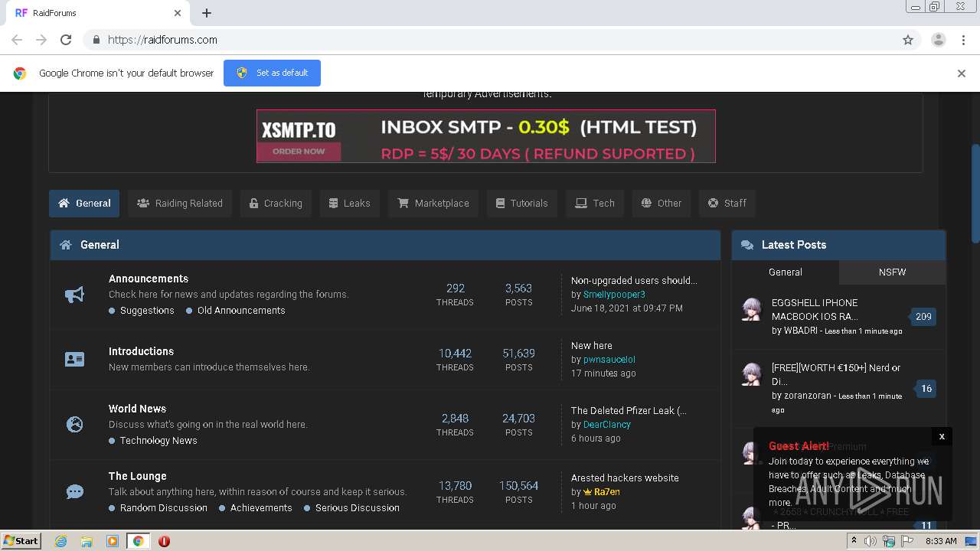This screenshot has width=980, height=551.
Task: Open the Chrome profile avatar
Action: click(x=938, y=40)
